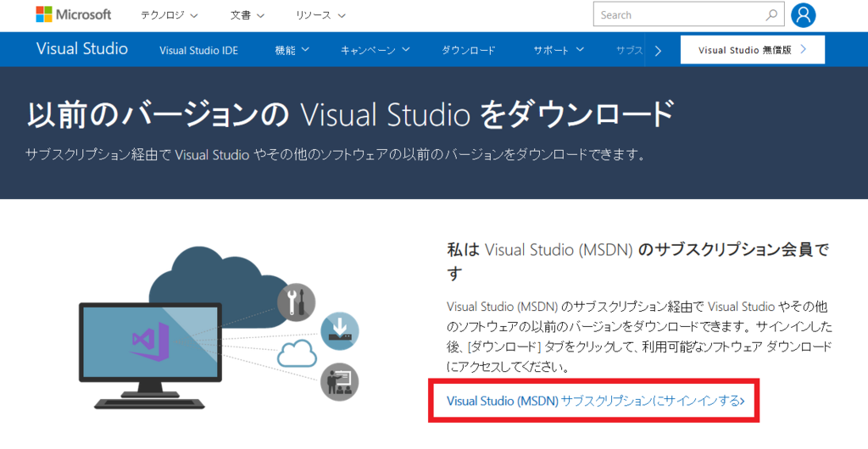
Task: Click the nav bar scroll-right chevron
Action: (x=658, y=51)
